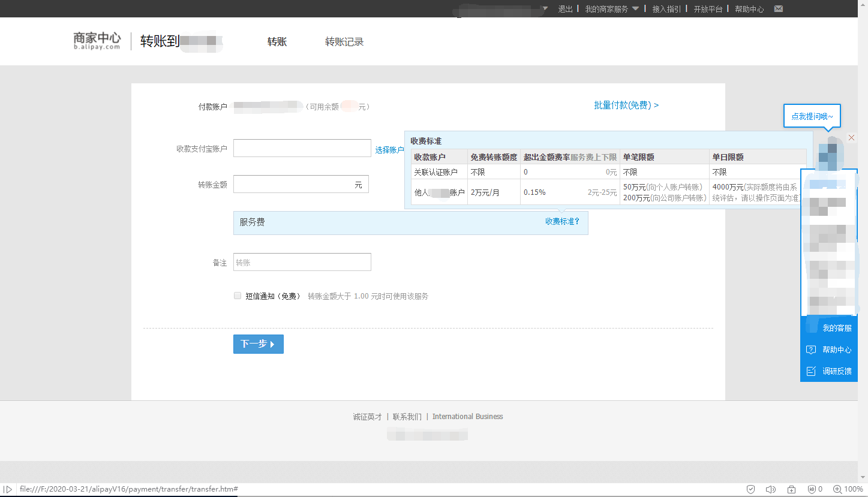The height and width of the screenshot is (497, 868).
Task: Click into the 备注 remark field
Action: pyautogui.click(x=302, y=262)
